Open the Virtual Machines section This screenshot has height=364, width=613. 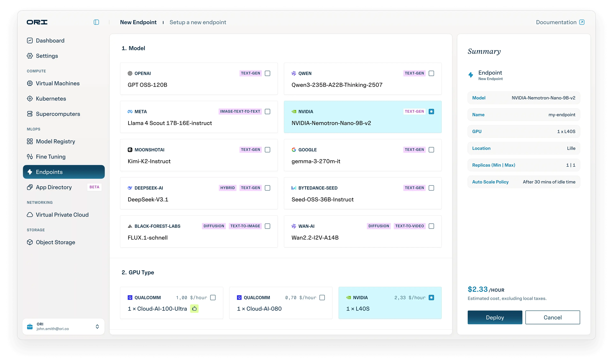click(58, 83)
